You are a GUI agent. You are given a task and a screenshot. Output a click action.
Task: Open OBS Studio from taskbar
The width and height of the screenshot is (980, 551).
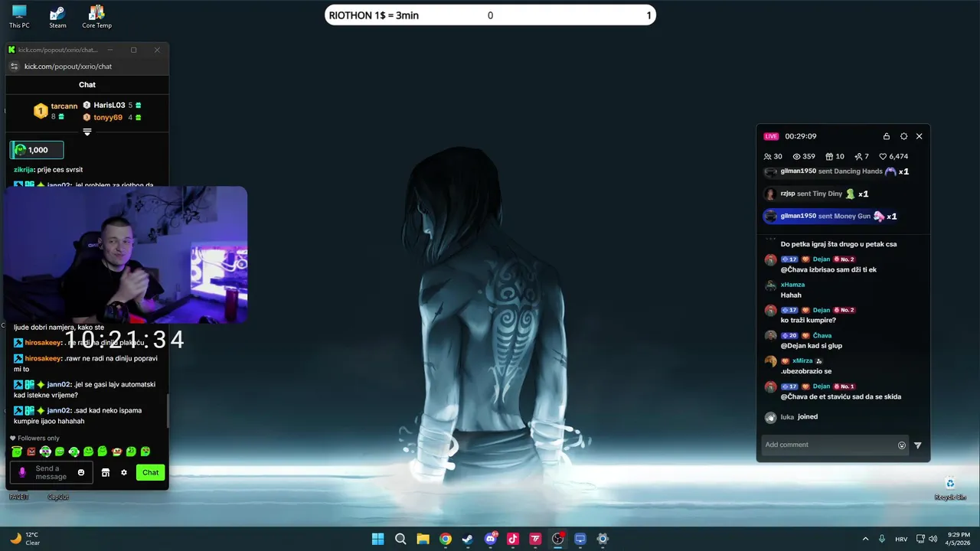click(558, 539)
